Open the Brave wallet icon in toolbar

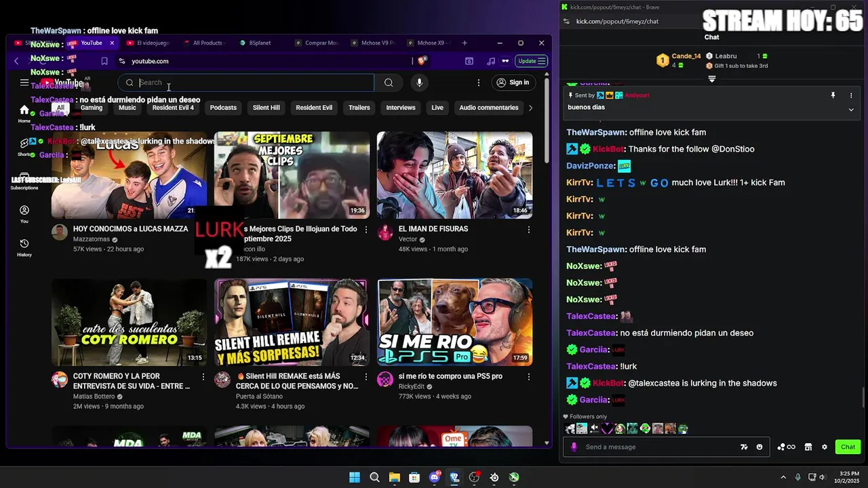[469, 61]
